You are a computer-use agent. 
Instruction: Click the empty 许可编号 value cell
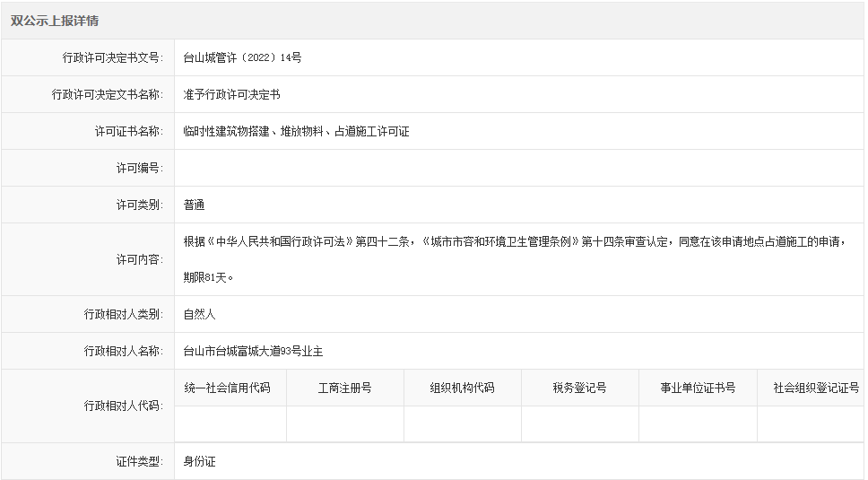519,168
